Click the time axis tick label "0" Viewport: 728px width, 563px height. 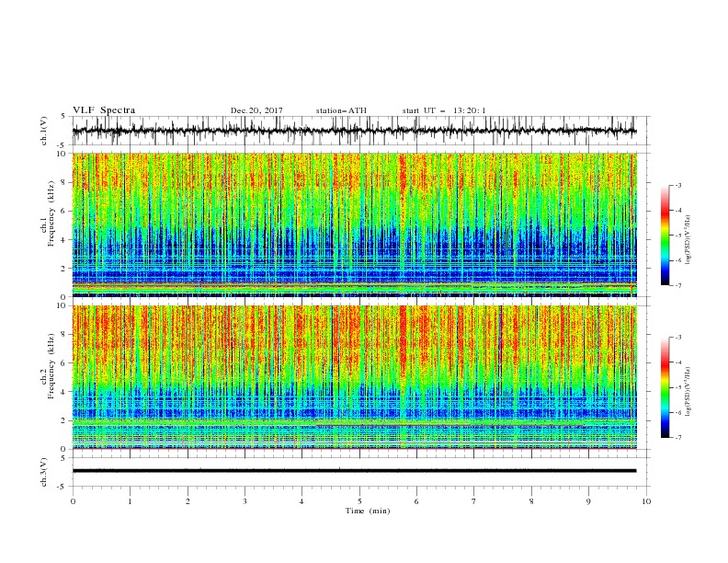tap(73, 501)
